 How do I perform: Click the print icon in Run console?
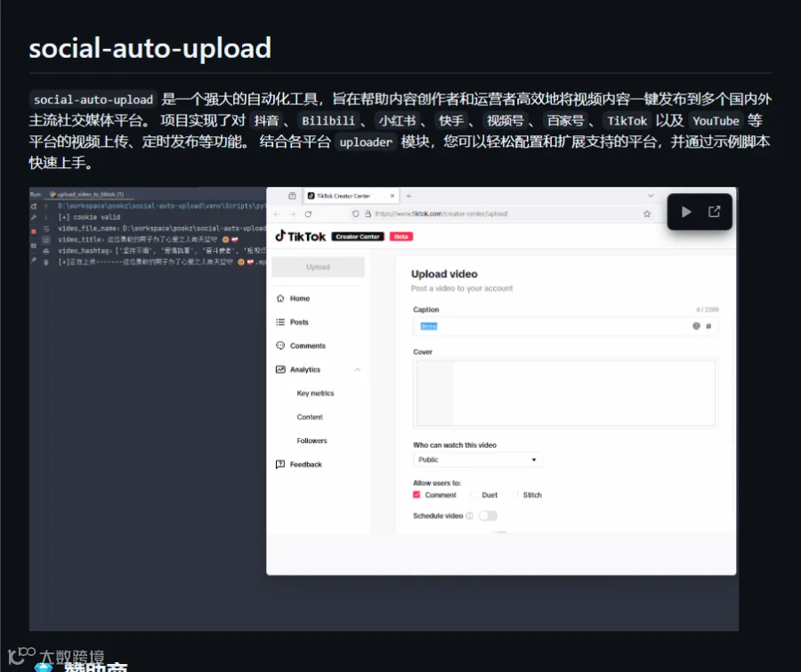pos(46,251)
